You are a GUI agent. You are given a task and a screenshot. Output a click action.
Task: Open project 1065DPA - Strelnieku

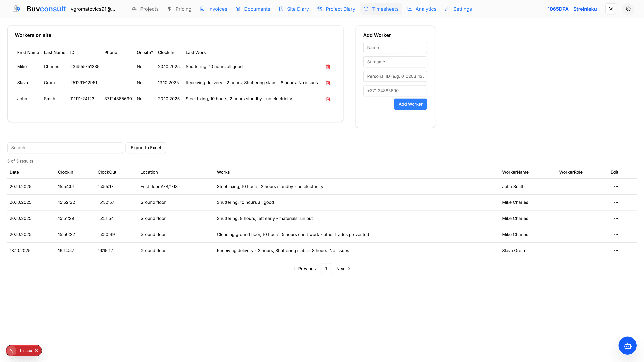click(572, 9)
